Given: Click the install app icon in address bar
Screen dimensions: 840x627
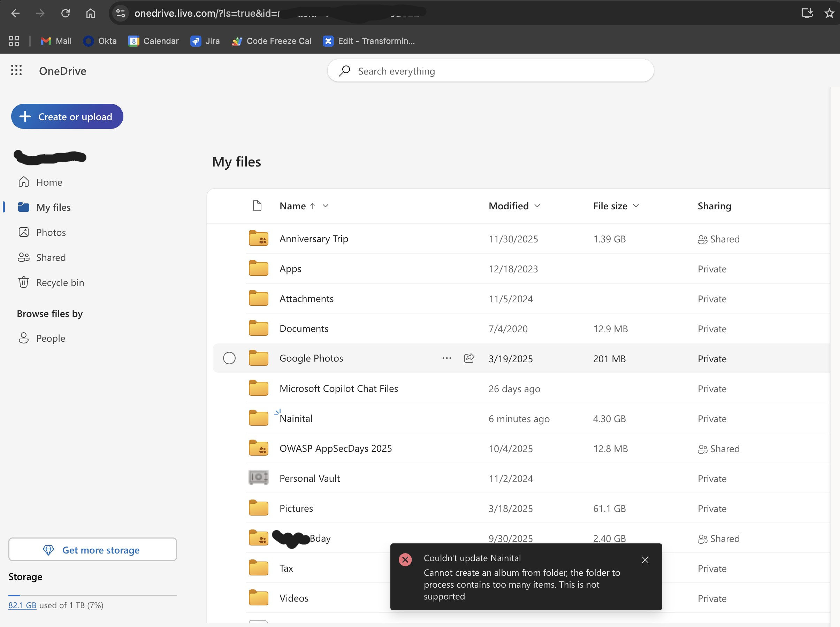Looking at the screenshot, I should coord(807,13).
